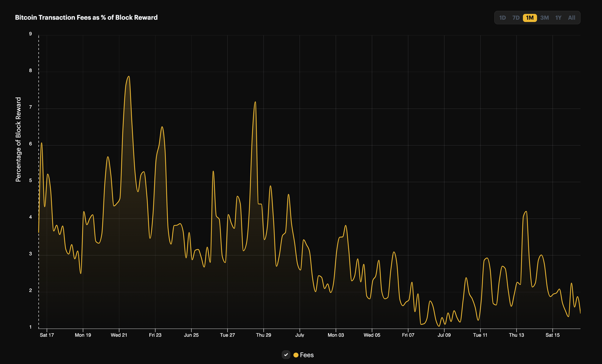Screen dimensions: 602x364
Task: Click the July date label
Action: (300, 335)
